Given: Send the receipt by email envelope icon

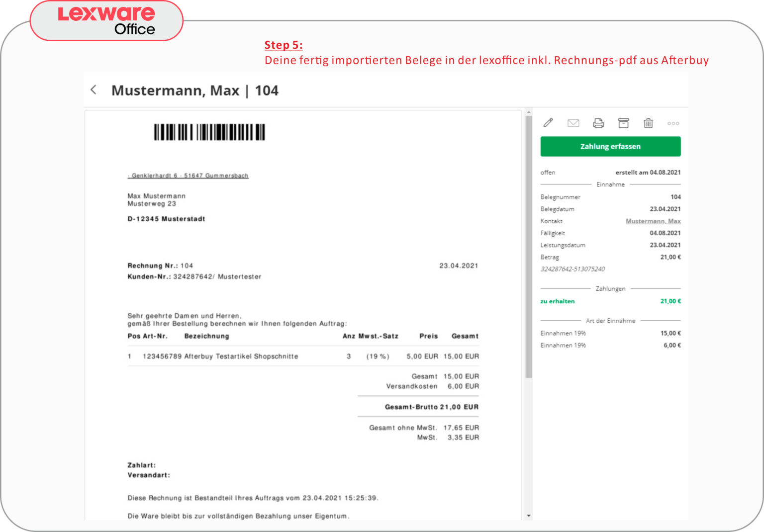Looking at the screenshot, I should pyautogui.click(x=573, y=123).
